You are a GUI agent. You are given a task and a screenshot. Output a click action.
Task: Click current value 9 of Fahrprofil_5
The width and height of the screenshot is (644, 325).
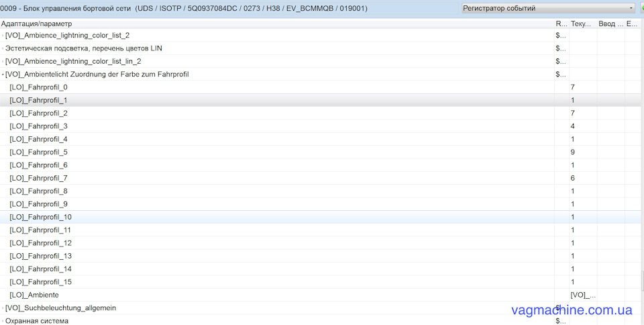pos(572,152)
